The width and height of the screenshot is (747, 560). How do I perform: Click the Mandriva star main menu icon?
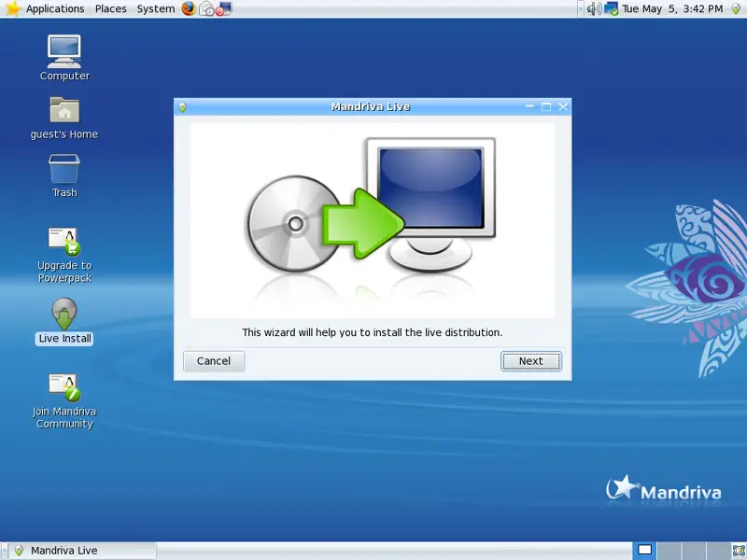[12, 8]
